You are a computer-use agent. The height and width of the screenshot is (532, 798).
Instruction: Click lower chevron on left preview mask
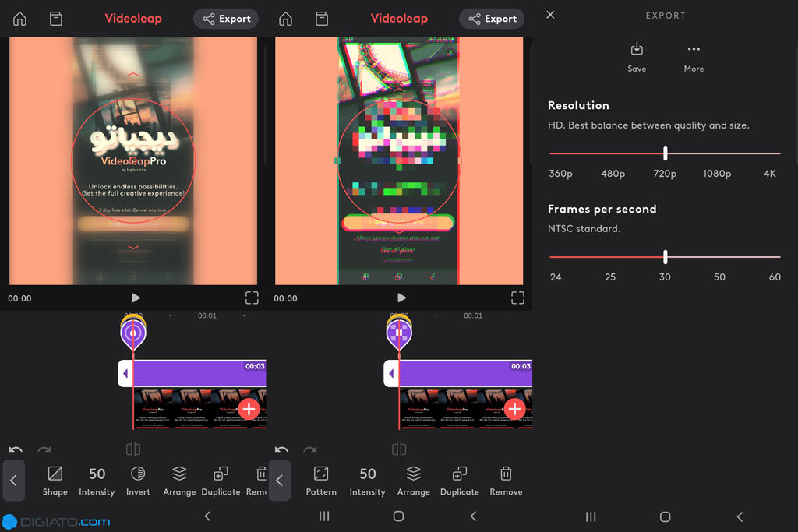(132, 247)
